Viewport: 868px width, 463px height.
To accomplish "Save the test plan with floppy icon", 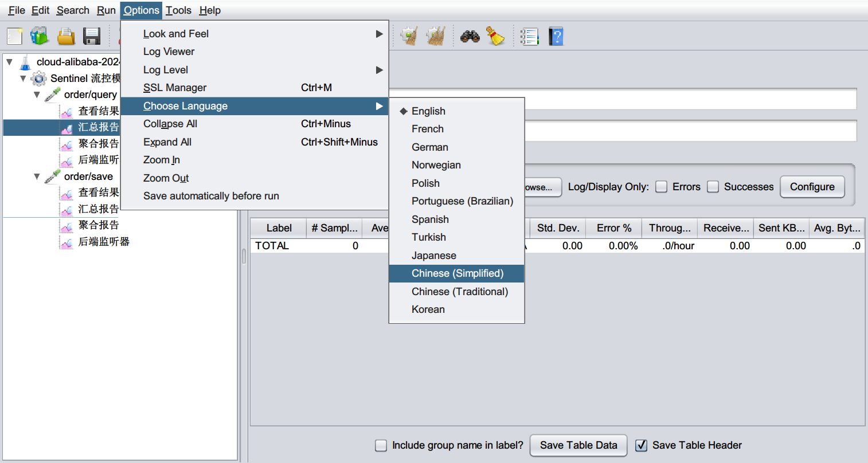I will point(92,36).
